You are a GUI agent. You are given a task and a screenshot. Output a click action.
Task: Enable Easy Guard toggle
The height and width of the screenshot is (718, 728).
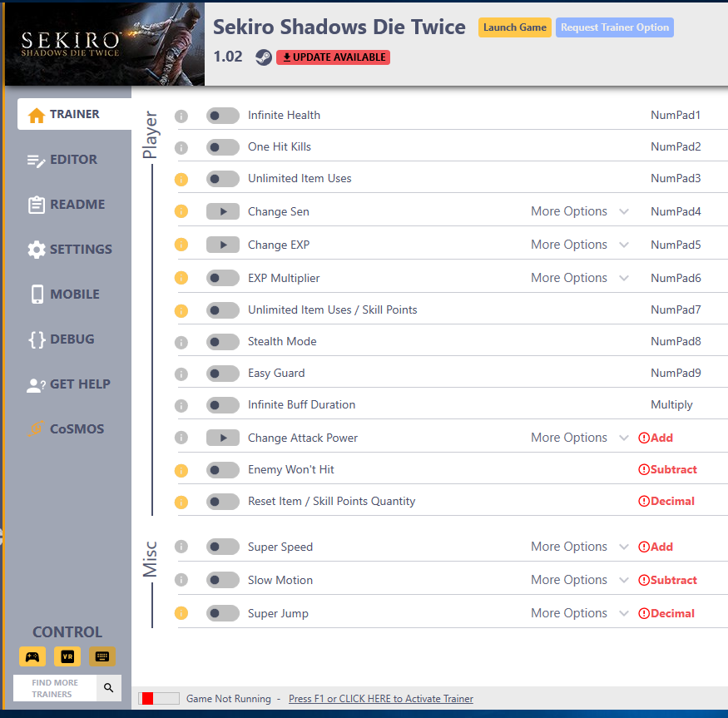click(x=223, y=374)
